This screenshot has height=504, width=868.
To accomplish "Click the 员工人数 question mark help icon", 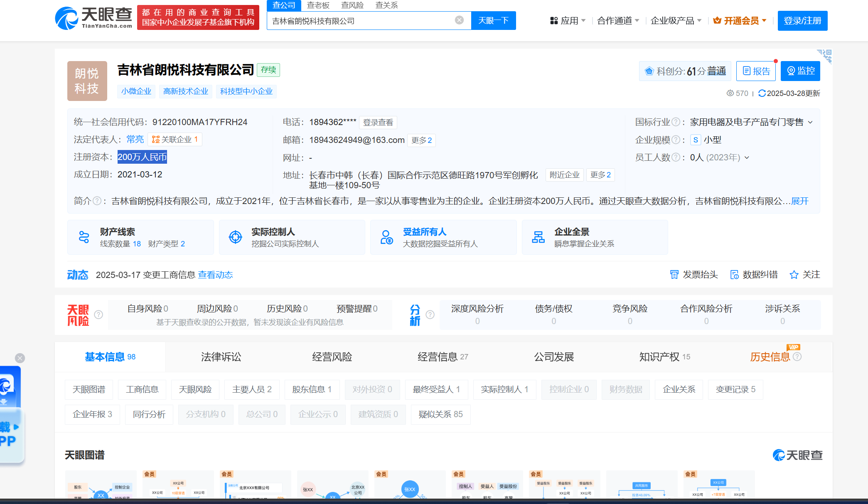I will click(x=676, y=157).
